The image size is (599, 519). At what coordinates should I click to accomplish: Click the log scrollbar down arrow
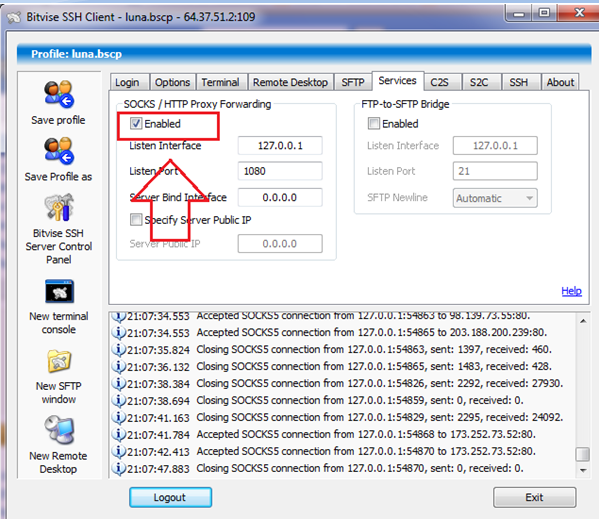tap(583, 470)
